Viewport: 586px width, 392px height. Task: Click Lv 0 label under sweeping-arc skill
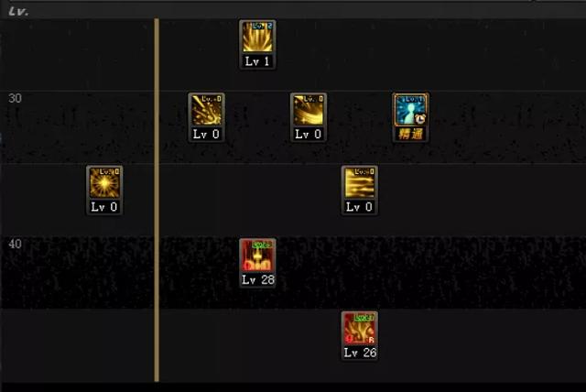point(309,134)
